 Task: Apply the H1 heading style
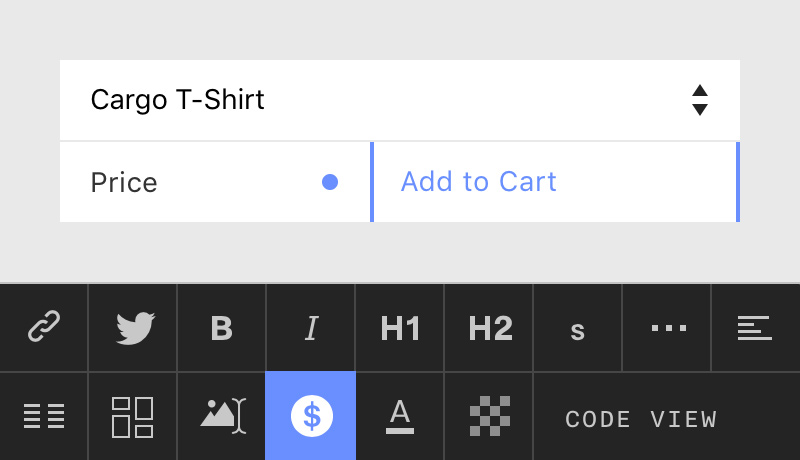399,327
